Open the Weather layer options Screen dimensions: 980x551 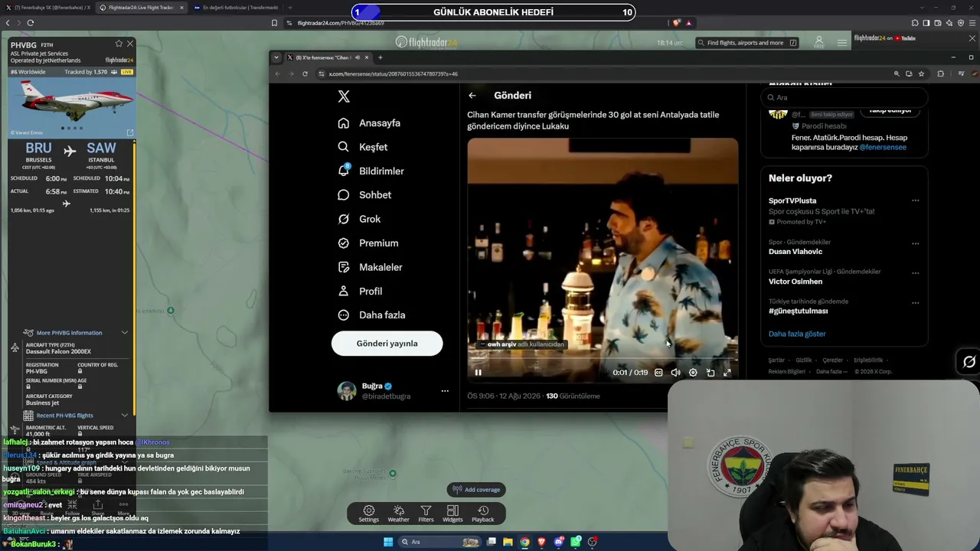398,514
